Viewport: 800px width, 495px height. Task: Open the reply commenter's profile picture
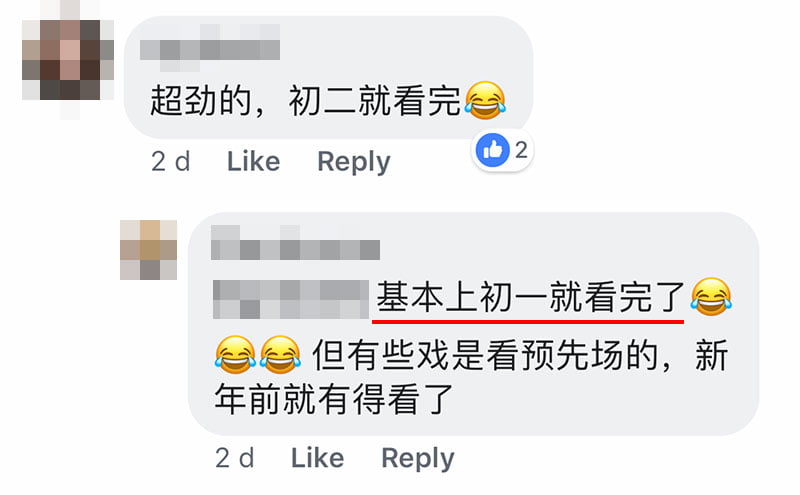pos(148,250)
